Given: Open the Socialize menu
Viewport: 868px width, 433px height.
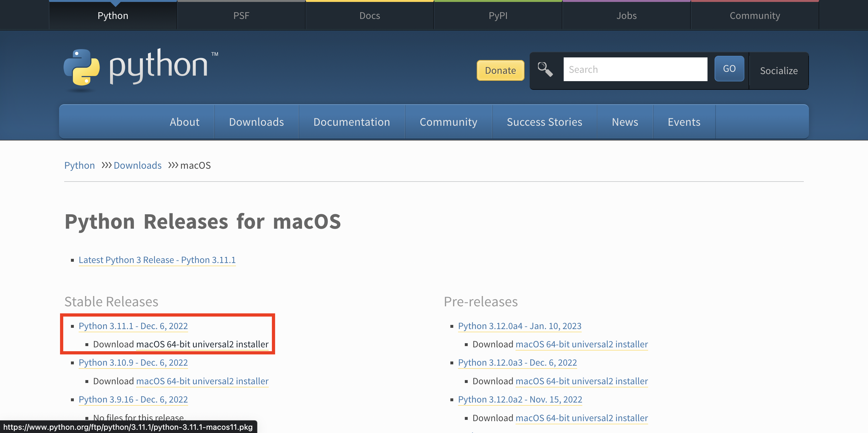Looking at the screenshot, I should click(779, 70).
